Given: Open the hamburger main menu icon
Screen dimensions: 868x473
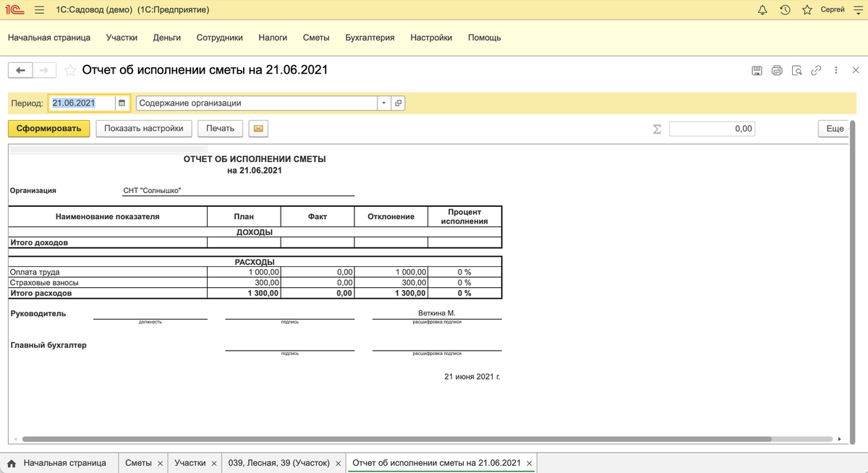Looking at the screenshot, I should point(39,10).
